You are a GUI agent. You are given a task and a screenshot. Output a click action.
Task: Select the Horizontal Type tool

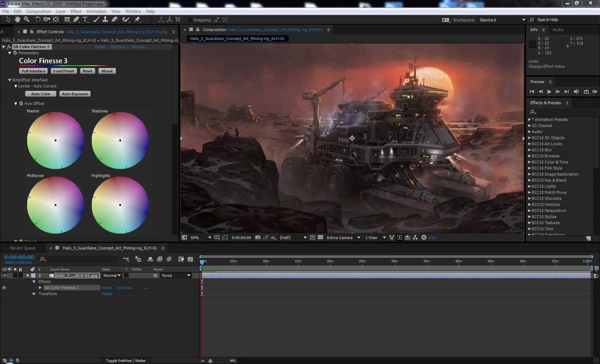click(x=85, y=20)
